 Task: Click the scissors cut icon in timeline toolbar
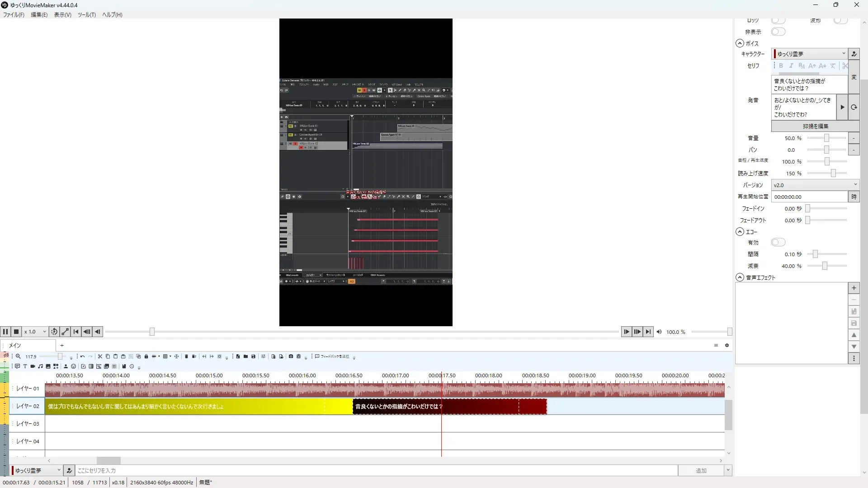pyautogui.click(x=100, y=357)
